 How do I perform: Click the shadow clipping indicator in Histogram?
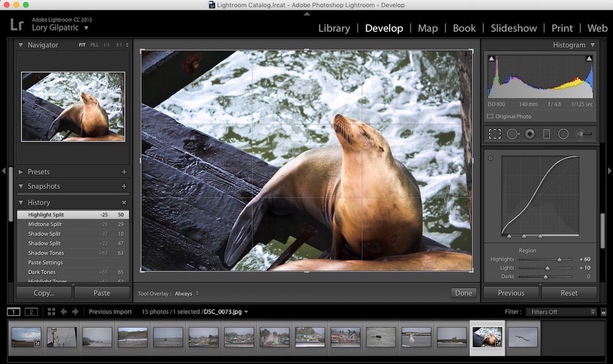click(492, 58)
